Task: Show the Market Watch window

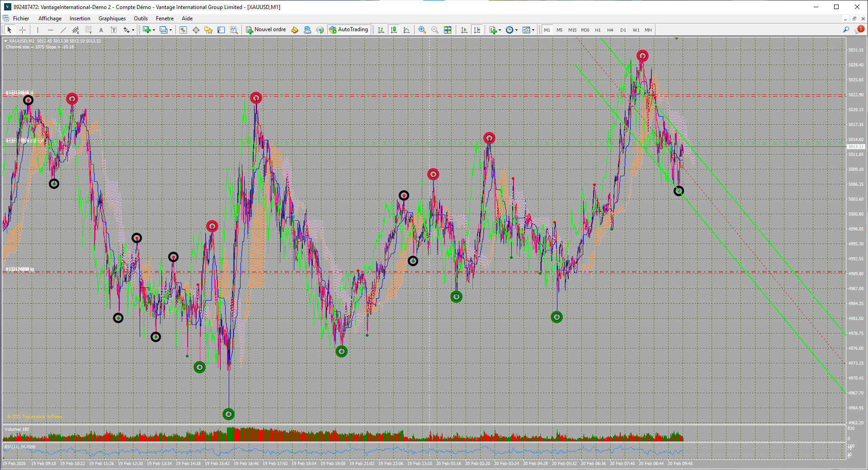Action: tap(183, 30)
